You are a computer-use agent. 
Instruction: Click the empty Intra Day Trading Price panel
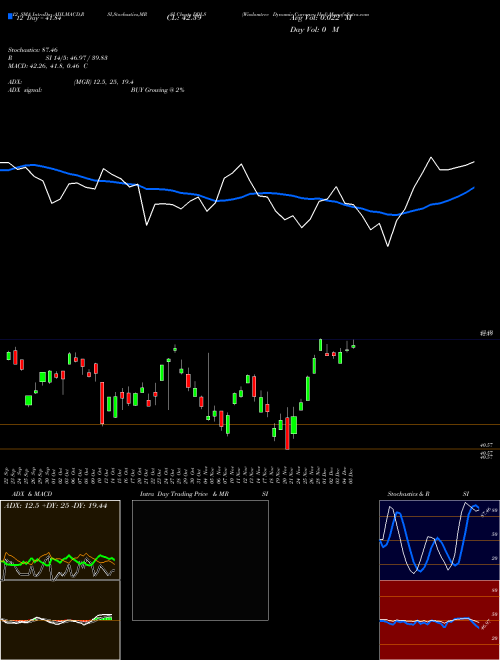pos(200,560)
